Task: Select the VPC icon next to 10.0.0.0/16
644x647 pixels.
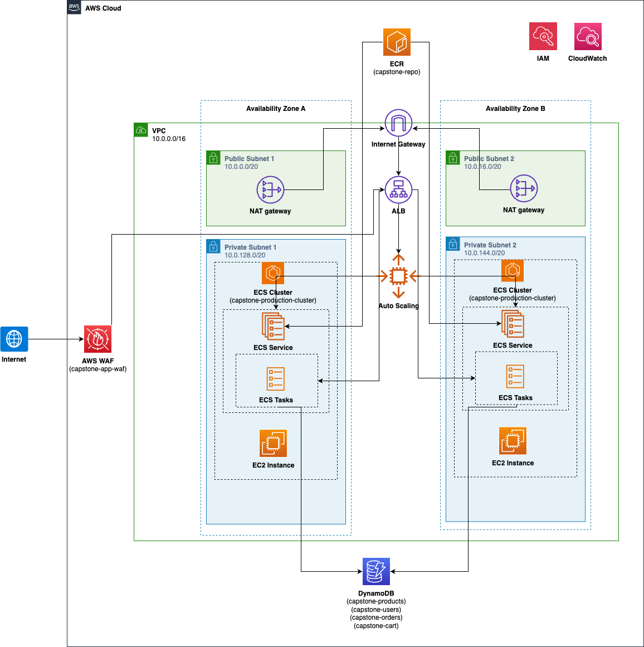Action: [x=140, y=129]
